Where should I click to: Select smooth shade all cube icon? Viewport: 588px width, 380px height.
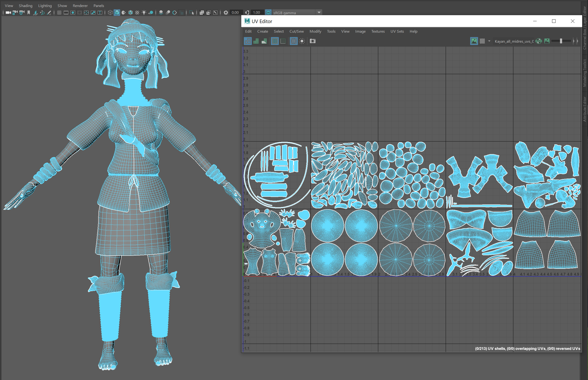[x=117, y=12]
